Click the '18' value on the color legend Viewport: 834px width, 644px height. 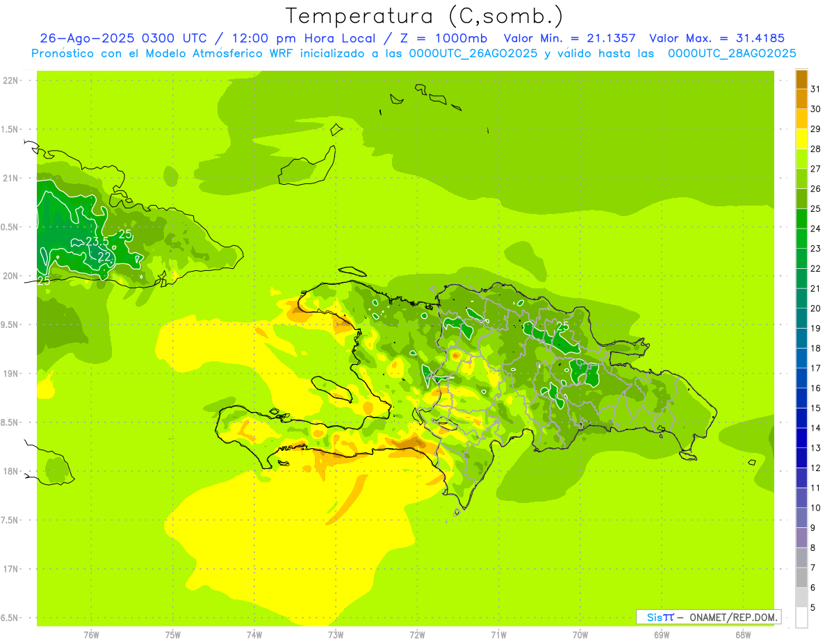[x=816, y=348]
